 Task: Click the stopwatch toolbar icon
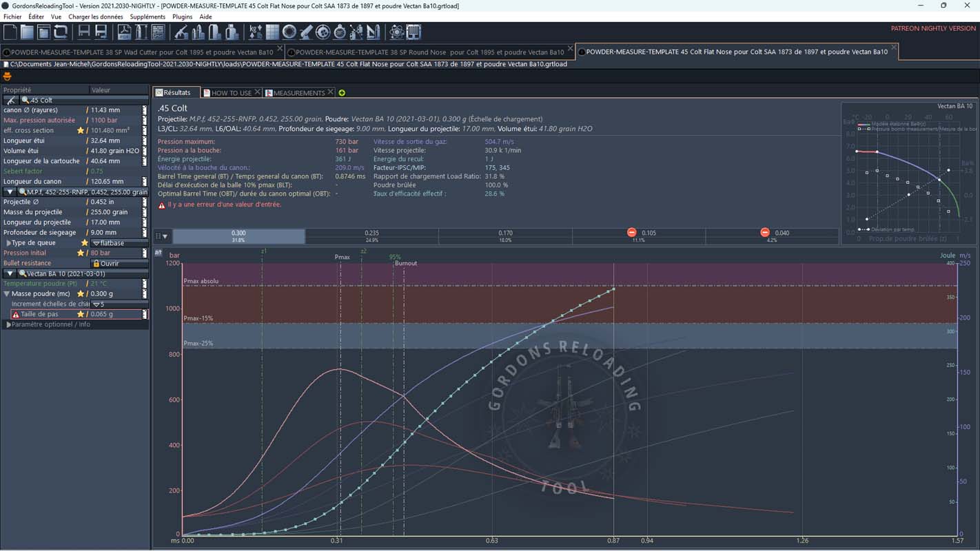point(340,32)
